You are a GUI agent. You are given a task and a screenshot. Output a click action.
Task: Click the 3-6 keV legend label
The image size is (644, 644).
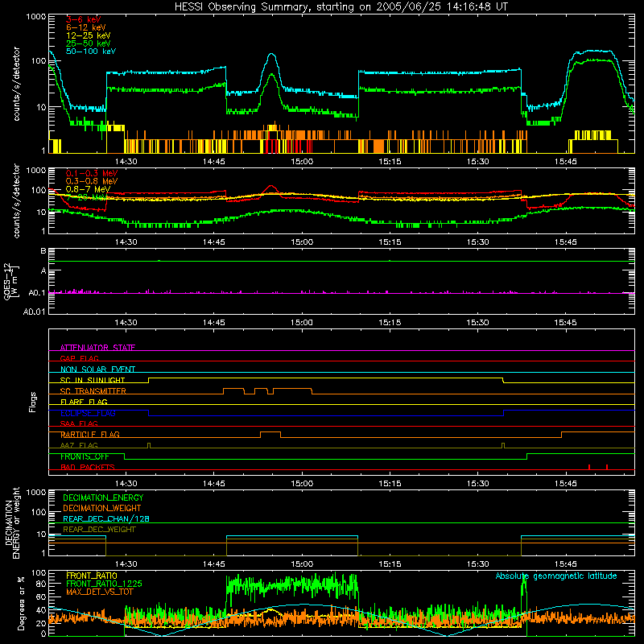point(84,19)
